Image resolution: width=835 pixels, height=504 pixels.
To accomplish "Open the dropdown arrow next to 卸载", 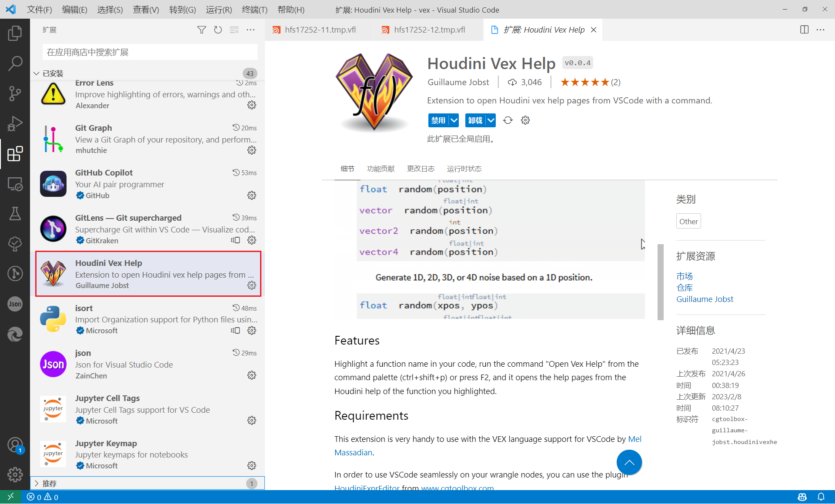I will 491,120.
